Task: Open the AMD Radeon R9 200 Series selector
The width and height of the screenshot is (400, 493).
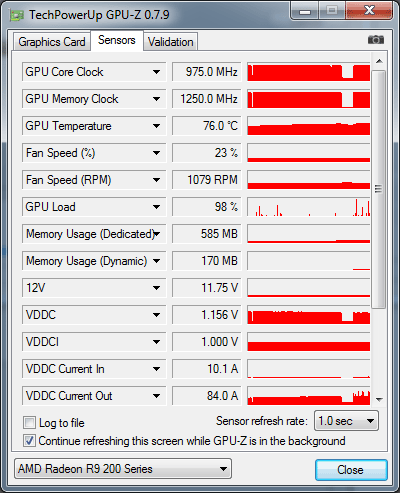Action: click(x=123, y=469)
